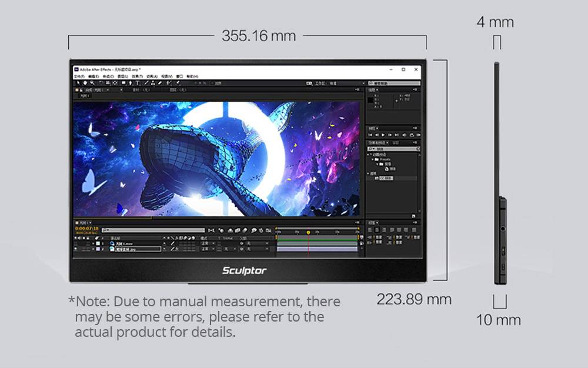588x368 pixels.
Task: Toggle audio mute in preview panel
Action: [x=405, y=135]
